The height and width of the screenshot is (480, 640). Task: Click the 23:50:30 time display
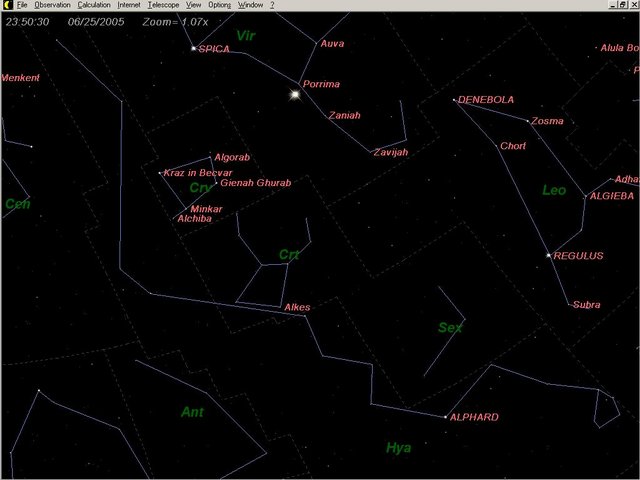[26, 20]
